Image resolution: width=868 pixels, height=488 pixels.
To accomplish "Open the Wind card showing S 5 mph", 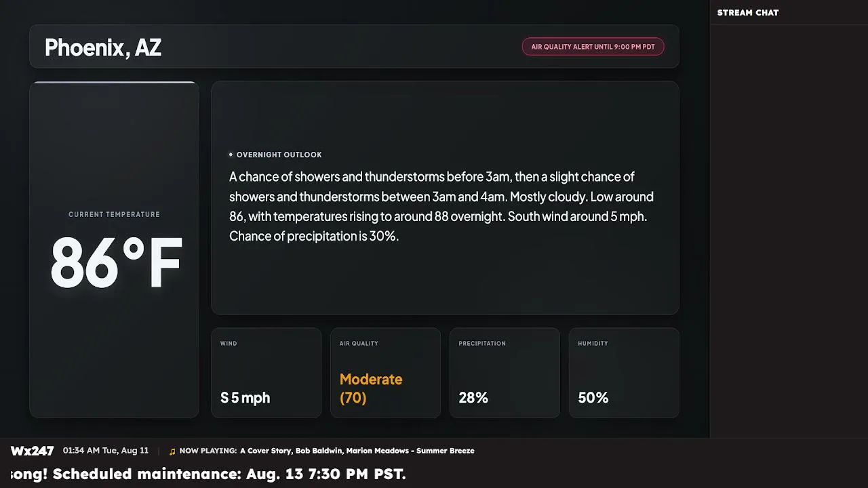I will click(266, 373).
